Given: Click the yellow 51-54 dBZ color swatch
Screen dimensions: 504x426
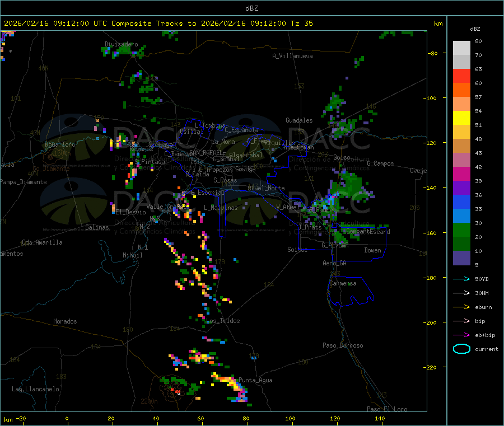Looking at the screenshot, I should pos(461,118).
